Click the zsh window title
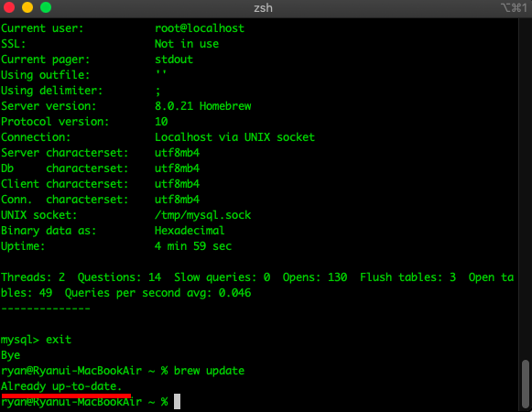532x412 pixels. point(263,8)
